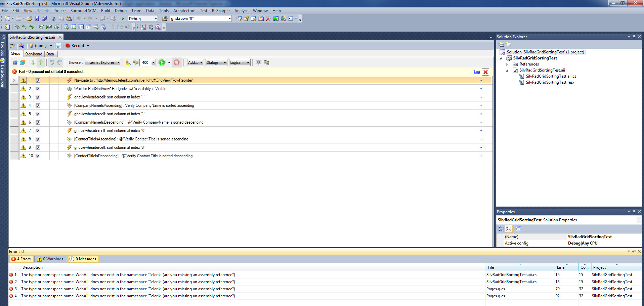Uncheck the step 9 enabled checkbox

[38, 147]
